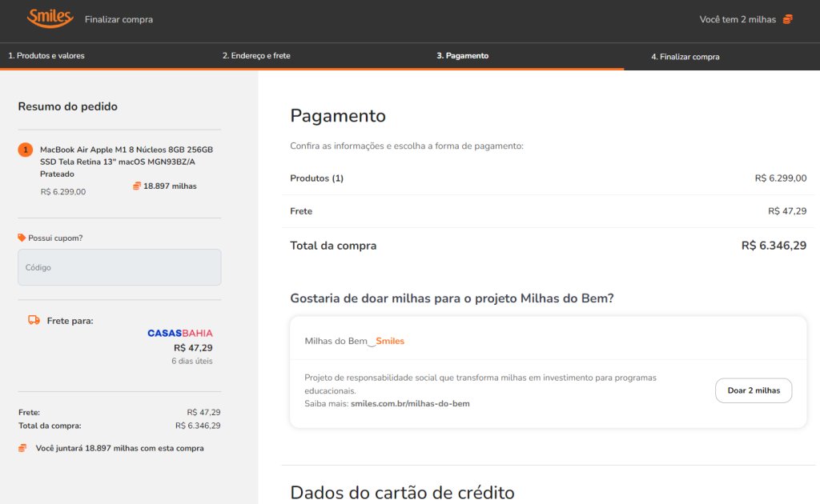Image resolution: width=820 pixels, height=504 pixels.
Task: Click the delivery truck icon beside 'Frete para:'
Action: point(34,320)
